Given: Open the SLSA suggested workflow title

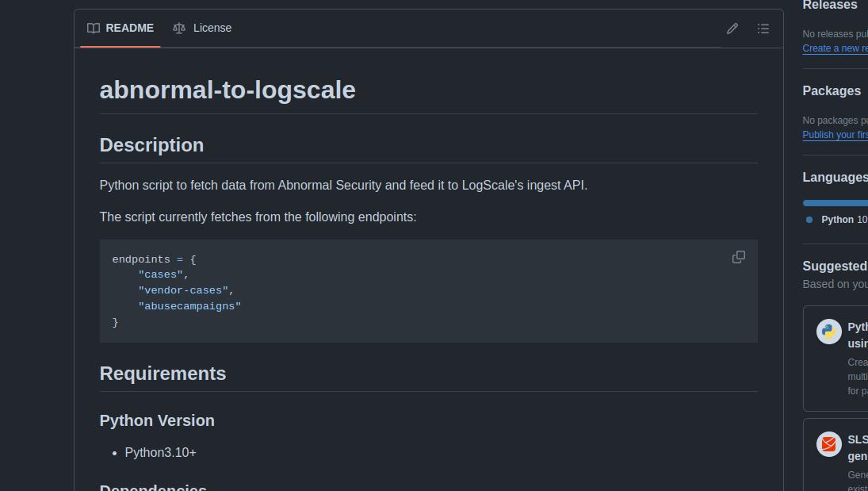Looking at the screenshot, I should pos(857,439).
